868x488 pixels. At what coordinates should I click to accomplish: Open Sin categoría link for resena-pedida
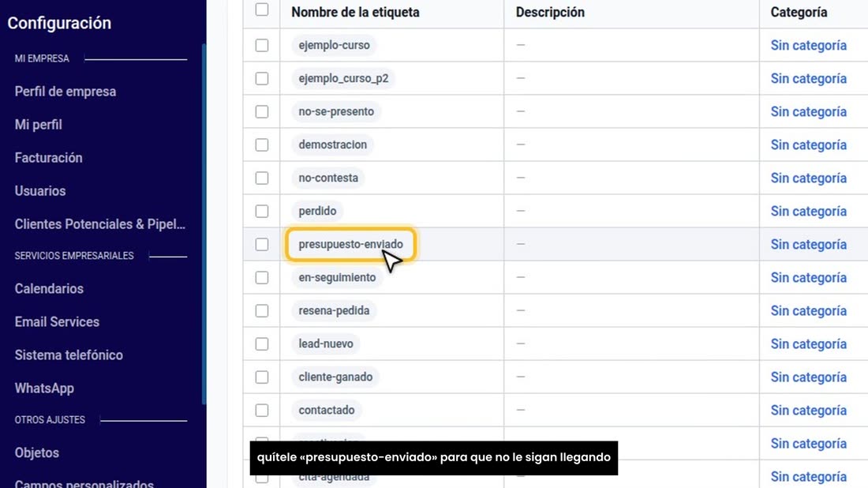pyautogui.click(x=809, y=311)
